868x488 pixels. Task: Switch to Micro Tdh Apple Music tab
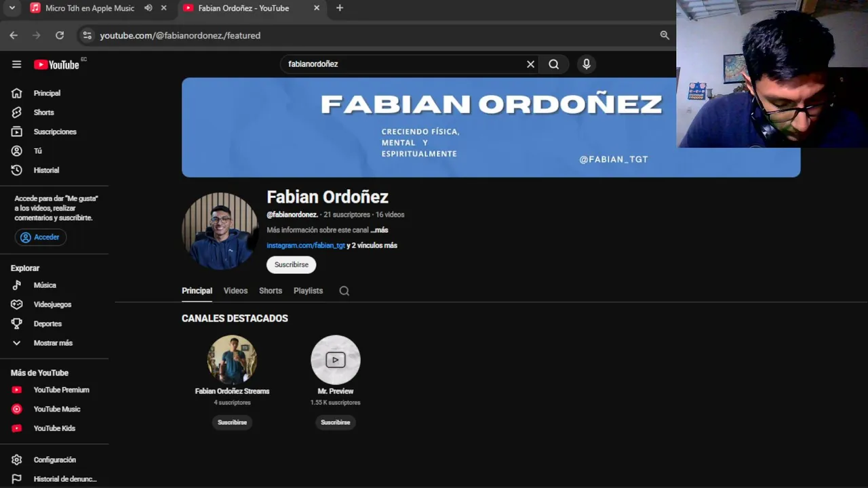[x=88, y=8]
